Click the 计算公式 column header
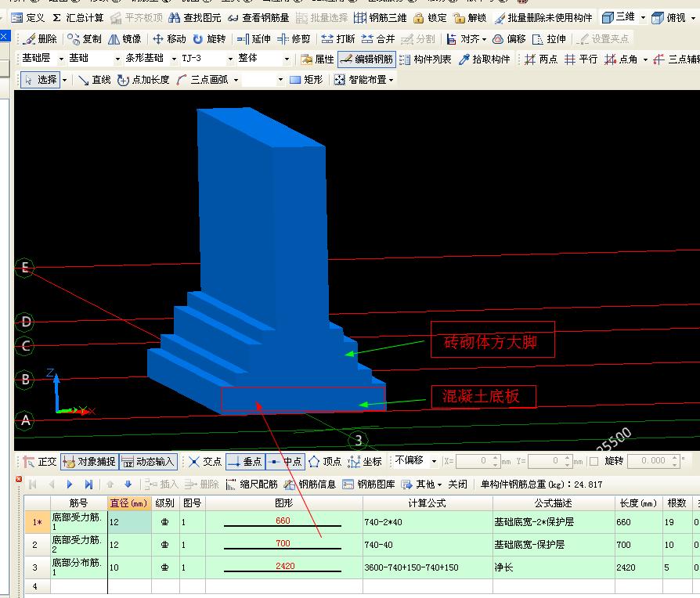Screen dimensions: 700x598 point(428,503)
